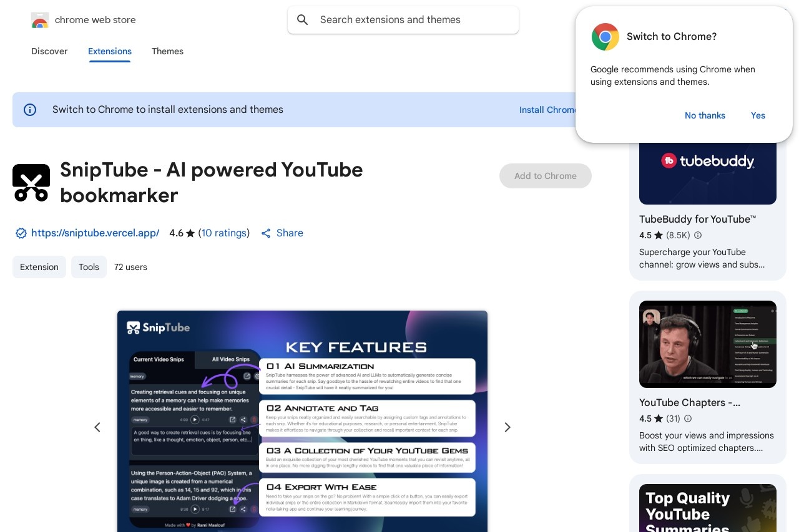Click the info icon beside YouTube Chapters' 31 ratings
This screenshot has height=532, width=799.
[x=688, y=418]
